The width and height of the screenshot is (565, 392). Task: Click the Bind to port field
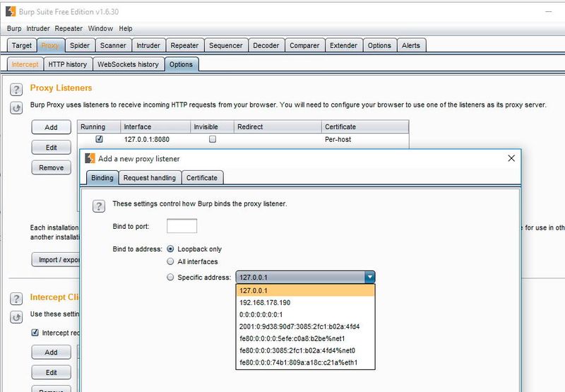point(182,226)
